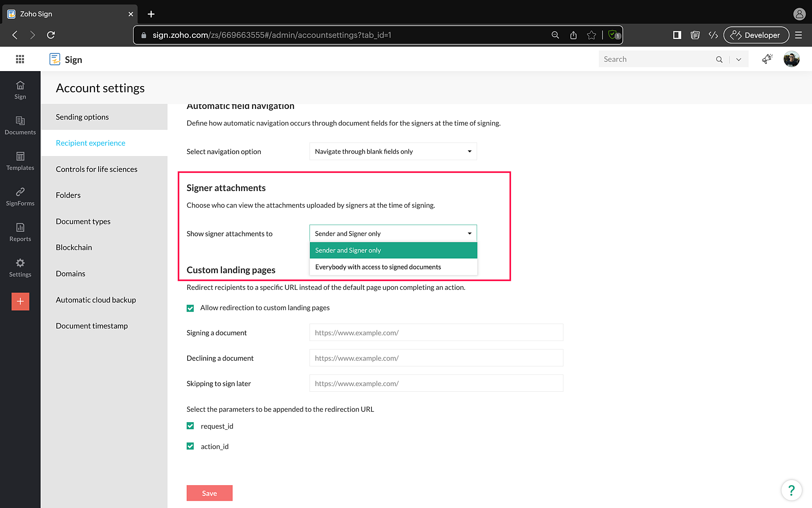
Task: Expand the search filter chevron
Action: (x=739, y=59)
